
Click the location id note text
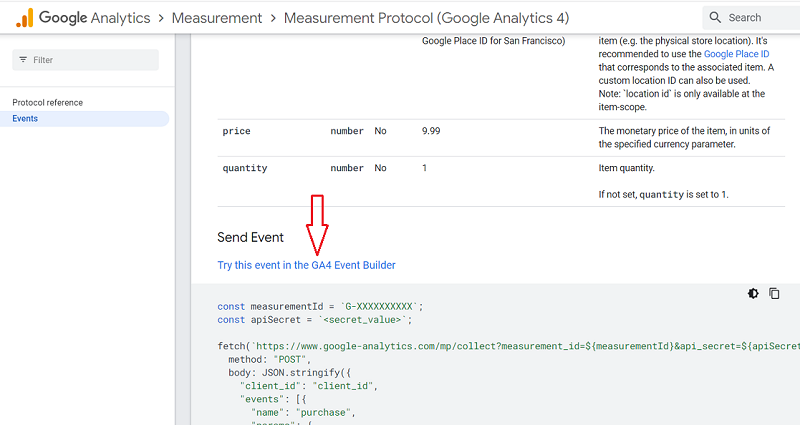click(x=682, y=101)
